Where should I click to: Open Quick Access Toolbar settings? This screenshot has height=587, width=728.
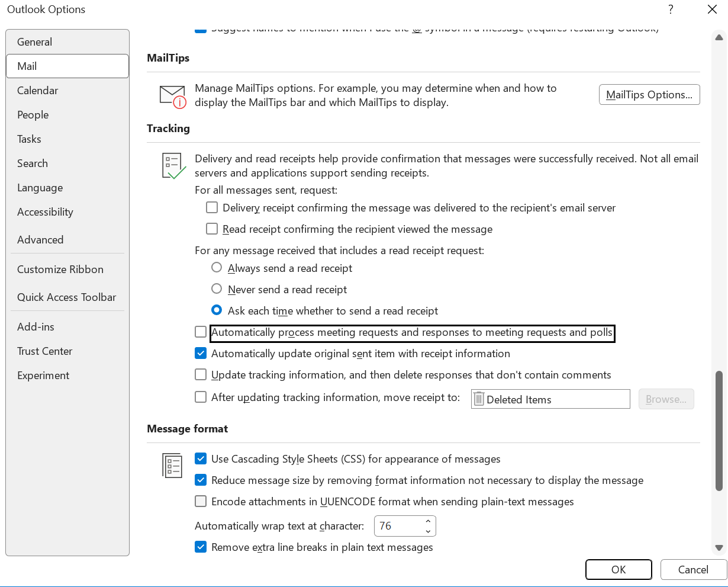(67, 297)
